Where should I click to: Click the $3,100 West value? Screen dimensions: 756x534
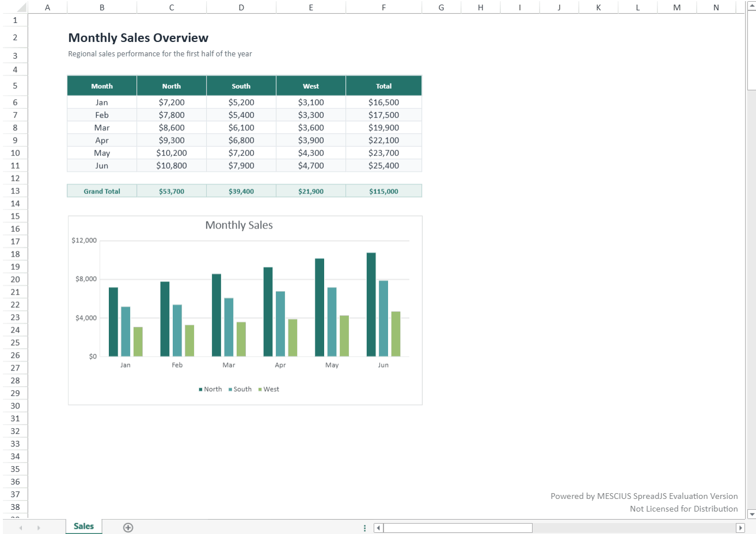click(311, 102)
